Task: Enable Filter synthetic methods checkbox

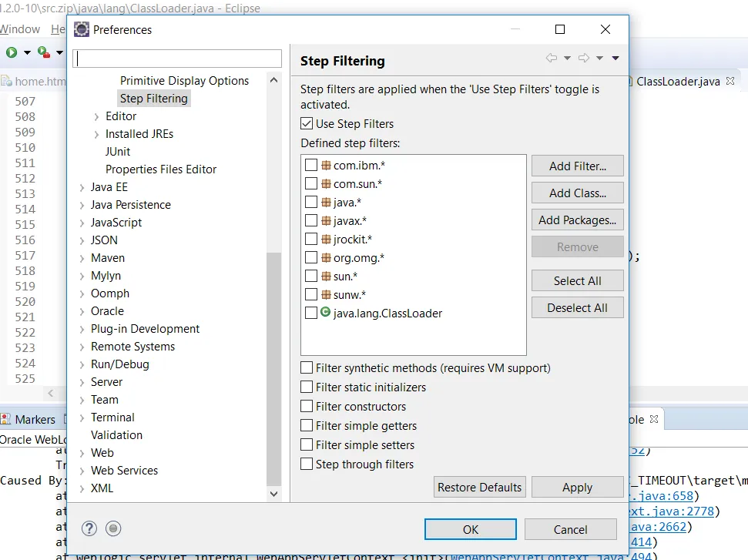Action: pos(307,367)
